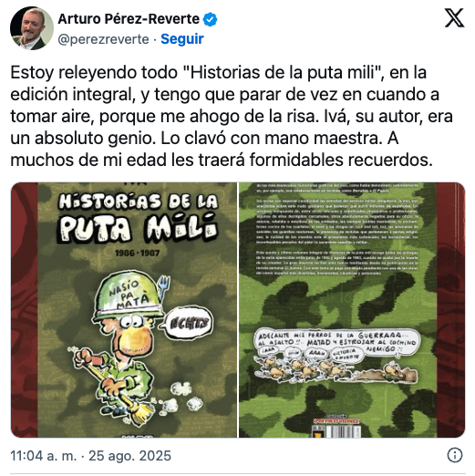Click the Adelante mis perros speech bubble
475x476 pixels.
[336, 340]
